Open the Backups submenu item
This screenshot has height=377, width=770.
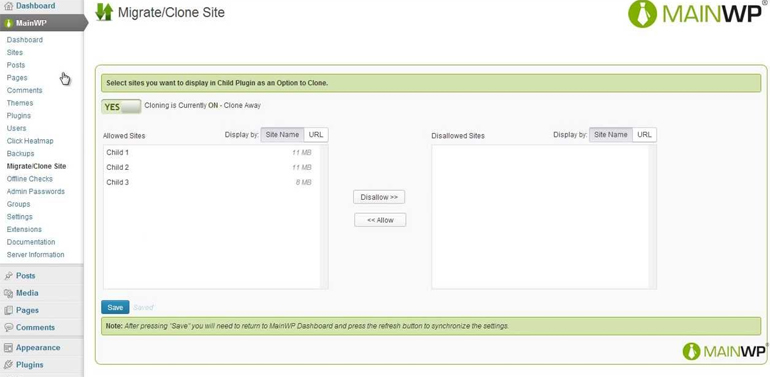coord(20,154)
